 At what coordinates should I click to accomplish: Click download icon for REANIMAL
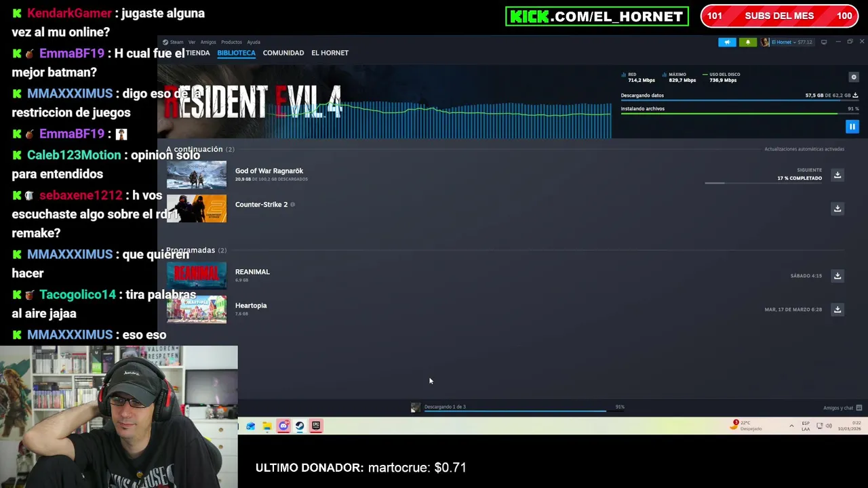(x=837, y=276)
